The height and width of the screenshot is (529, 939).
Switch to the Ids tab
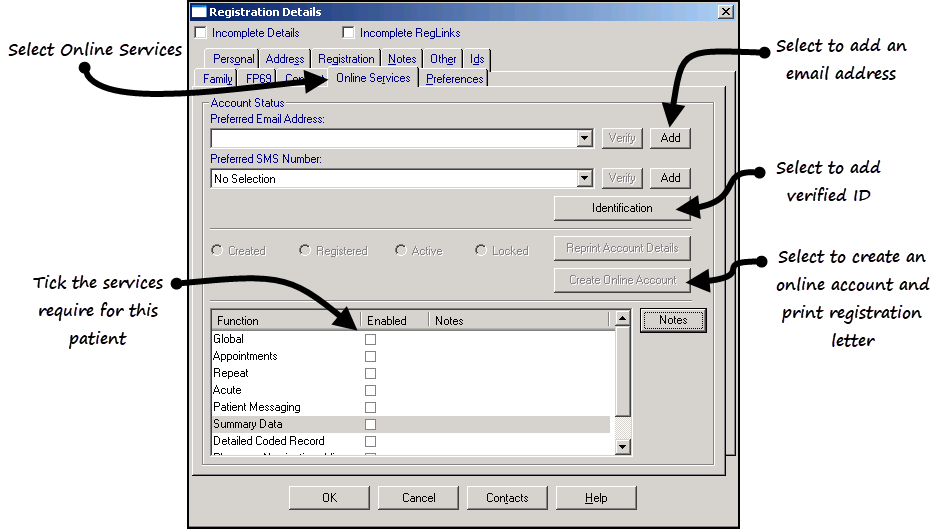click(x=477, y=59)
